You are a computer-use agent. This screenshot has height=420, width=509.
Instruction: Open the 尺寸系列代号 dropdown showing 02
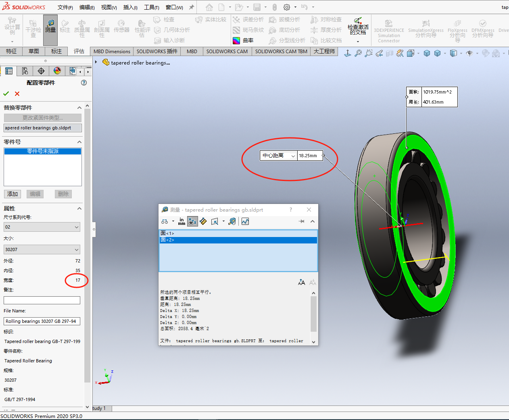(42, 227)
